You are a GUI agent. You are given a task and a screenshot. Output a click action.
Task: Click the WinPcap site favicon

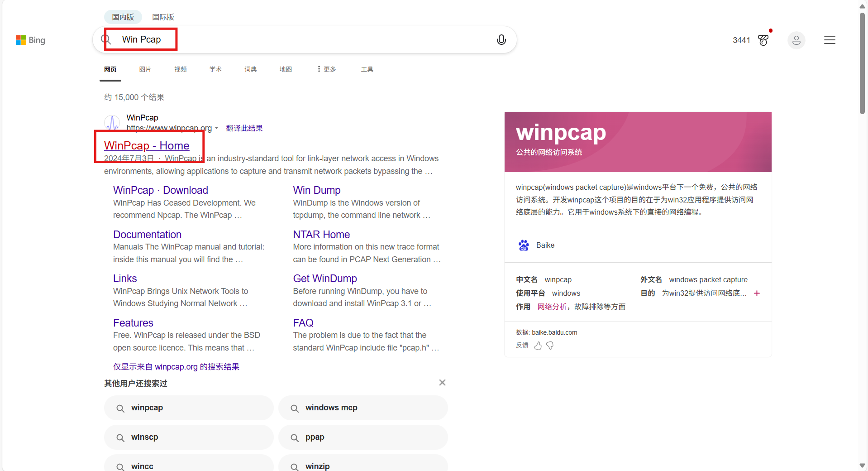pyautogui.click(x=112, y=123)
